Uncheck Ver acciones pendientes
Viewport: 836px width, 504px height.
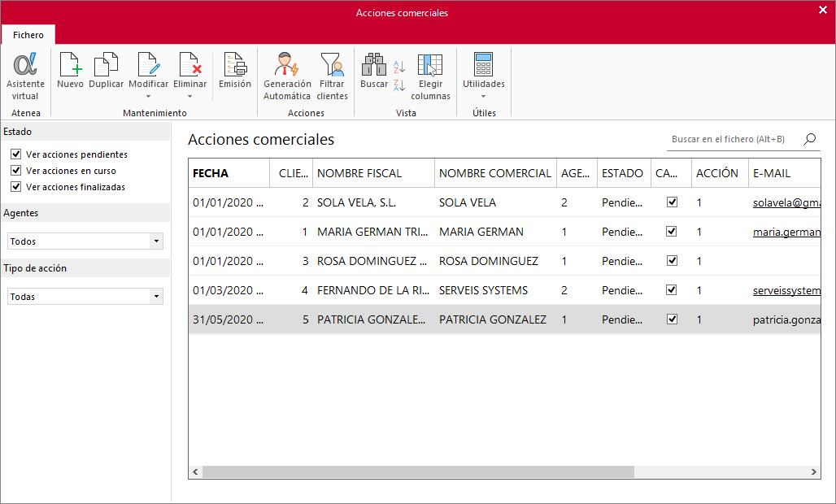[16, 154]
